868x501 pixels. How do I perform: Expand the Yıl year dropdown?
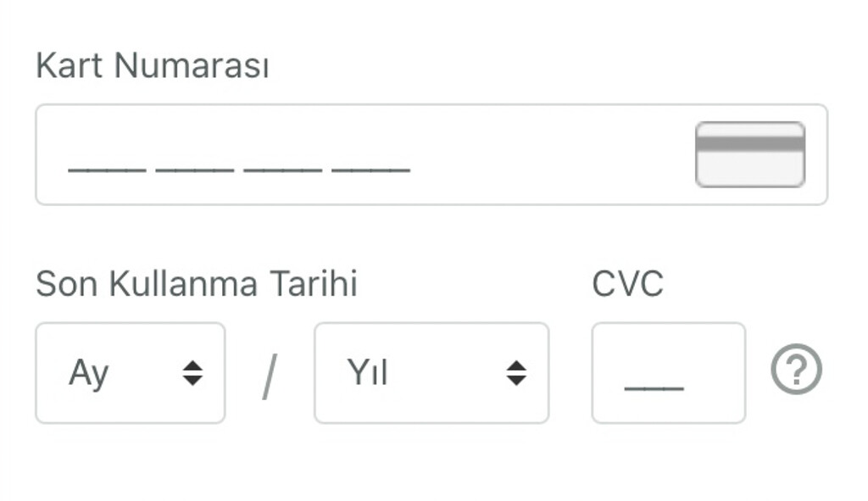pos(431,373)
